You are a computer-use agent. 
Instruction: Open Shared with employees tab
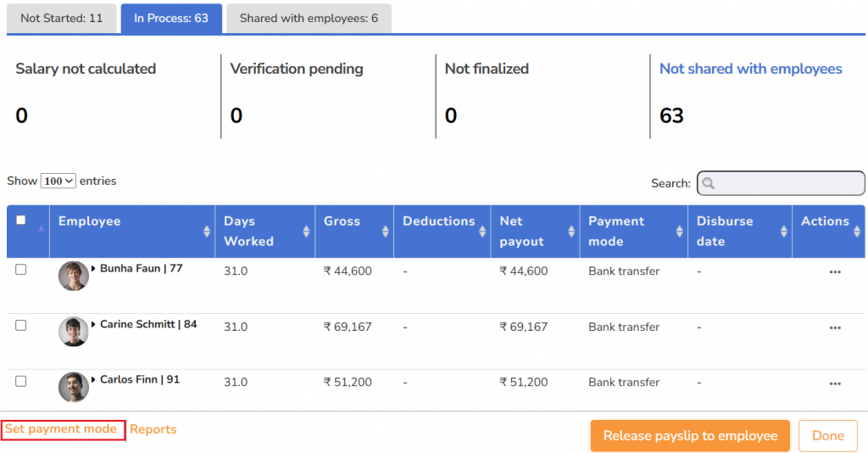309,18
